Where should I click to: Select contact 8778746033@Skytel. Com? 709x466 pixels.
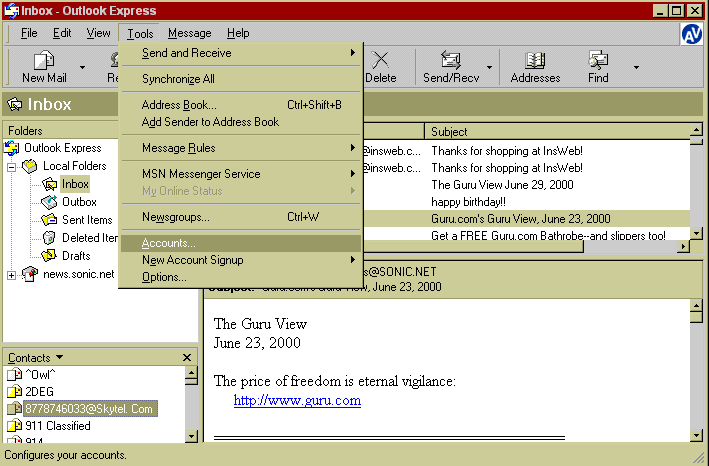click(x=89, y=409)
